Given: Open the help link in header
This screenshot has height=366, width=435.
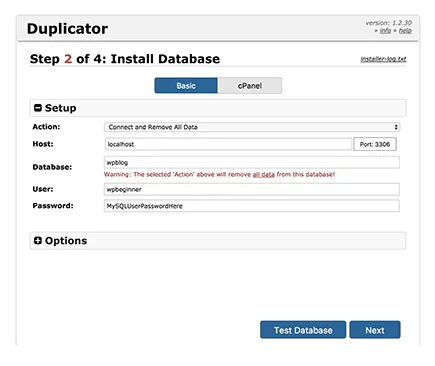Looking at the screenshot, I should pyautogui.click(x=405, y=31).
